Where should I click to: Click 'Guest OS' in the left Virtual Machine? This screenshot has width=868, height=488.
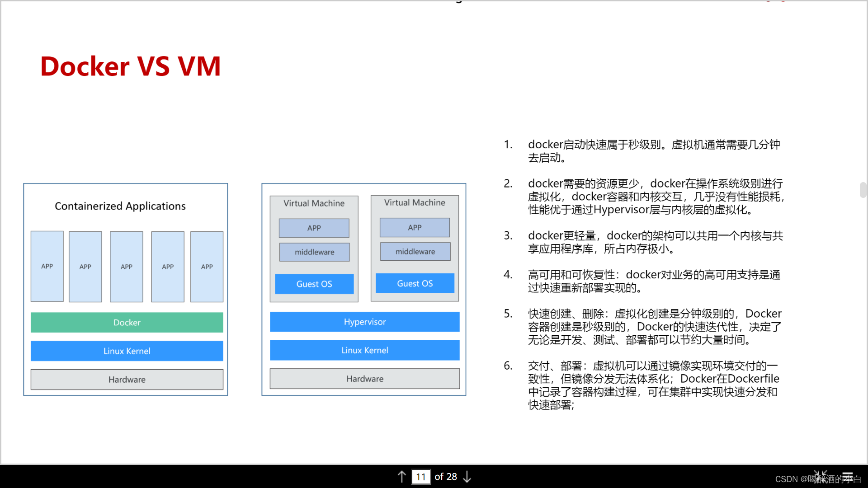click(x=314, y=284)
